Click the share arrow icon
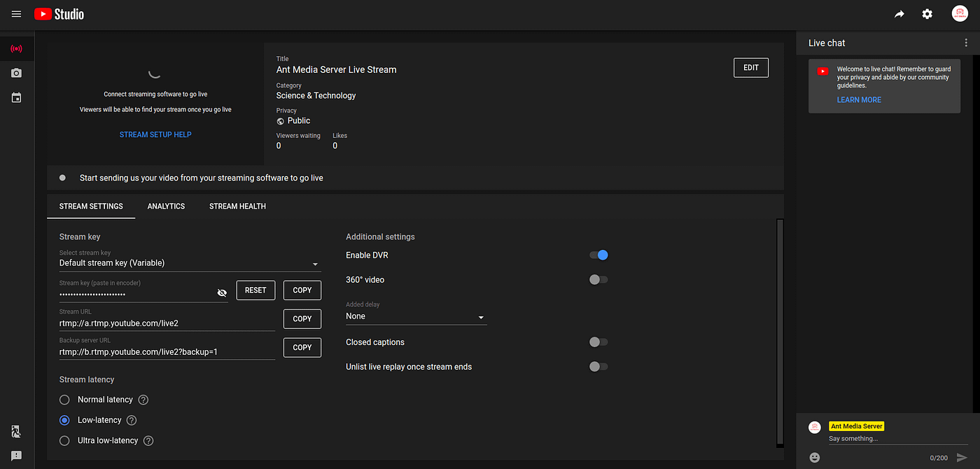 point(899,14)
